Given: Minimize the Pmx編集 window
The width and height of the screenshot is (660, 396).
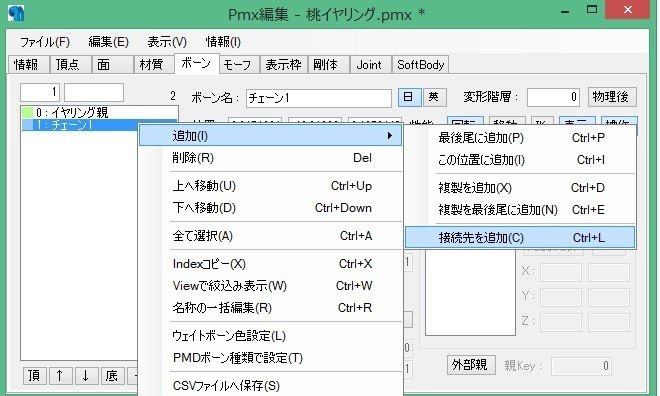Looking at the screenshot, I should click(564, 11).
